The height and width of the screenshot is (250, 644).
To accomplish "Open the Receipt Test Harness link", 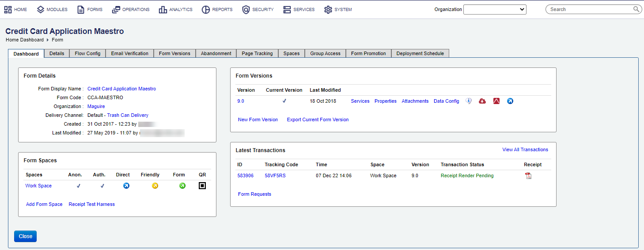I will click(x=91, y=204).
